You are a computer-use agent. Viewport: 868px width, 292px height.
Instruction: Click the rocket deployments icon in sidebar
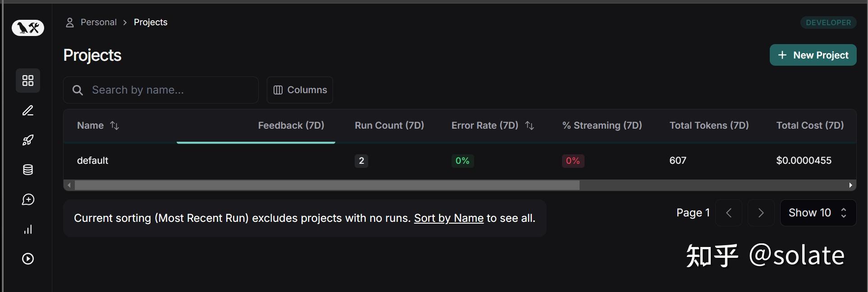click(28, 140)
